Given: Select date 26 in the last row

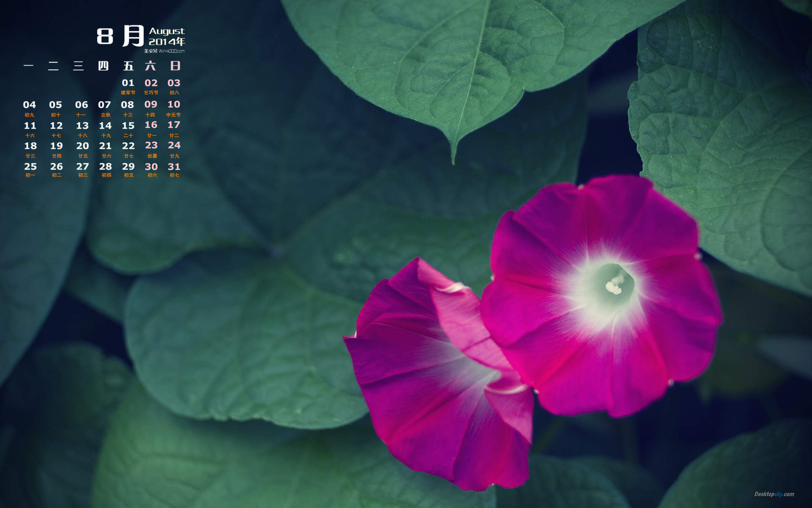Looking at the screenshot, I should (x=57, y=167).
